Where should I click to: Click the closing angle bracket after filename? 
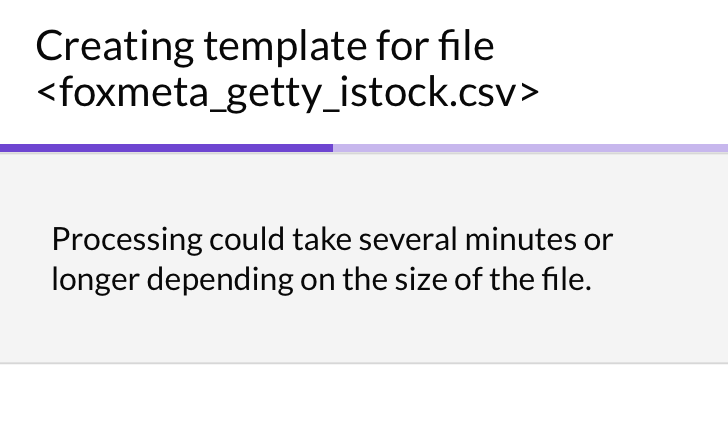(x=529, y=93)
